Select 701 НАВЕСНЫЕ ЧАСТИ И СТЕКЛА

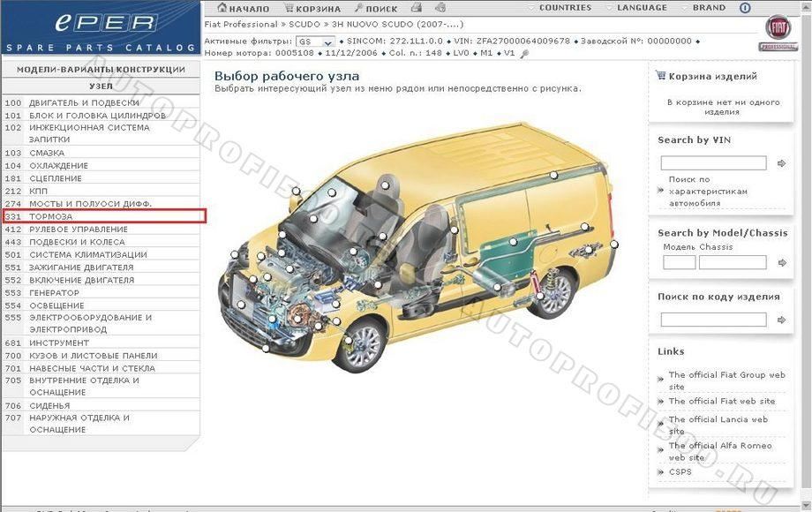101,368
